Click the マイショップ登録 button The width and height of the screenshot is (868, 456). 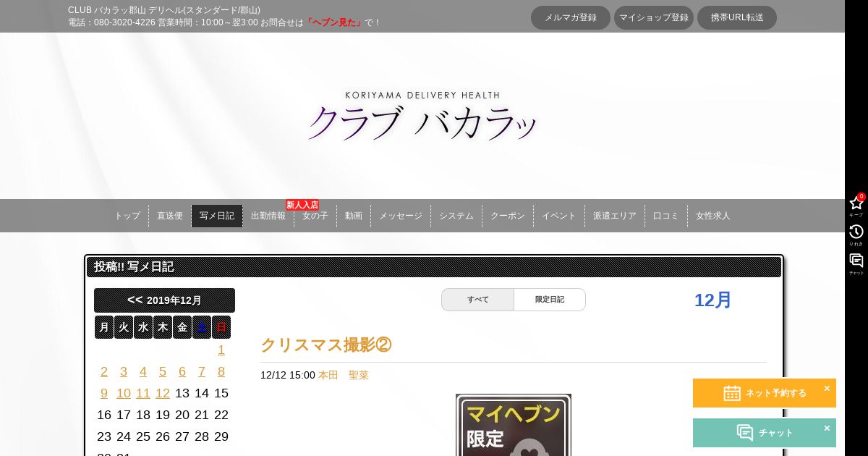(654, 17)
